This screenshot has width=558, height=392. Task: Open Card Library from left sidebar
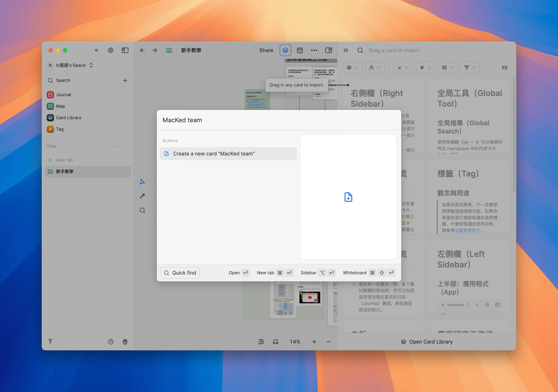point(68,118)
